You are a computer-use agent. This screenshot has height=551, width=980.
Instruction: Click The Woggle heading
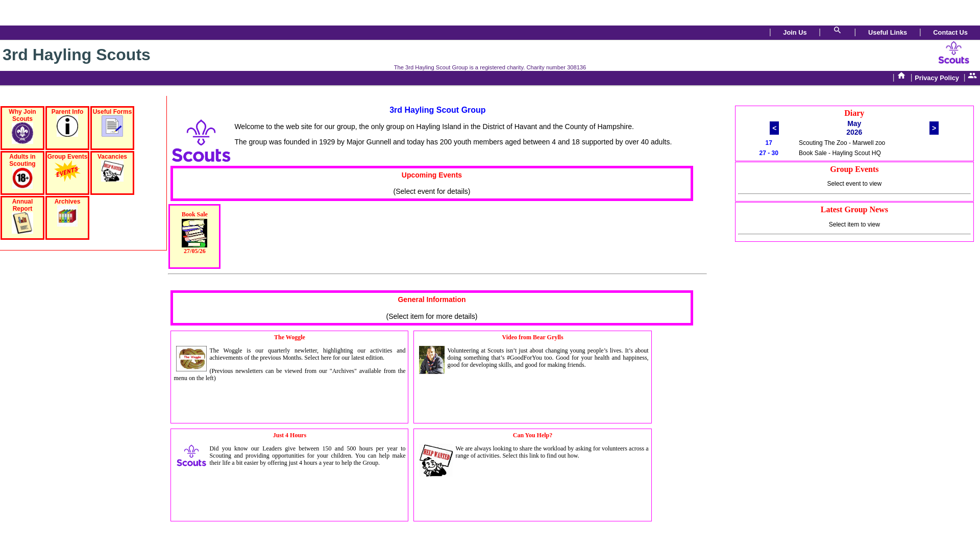(x=289, y=337)
